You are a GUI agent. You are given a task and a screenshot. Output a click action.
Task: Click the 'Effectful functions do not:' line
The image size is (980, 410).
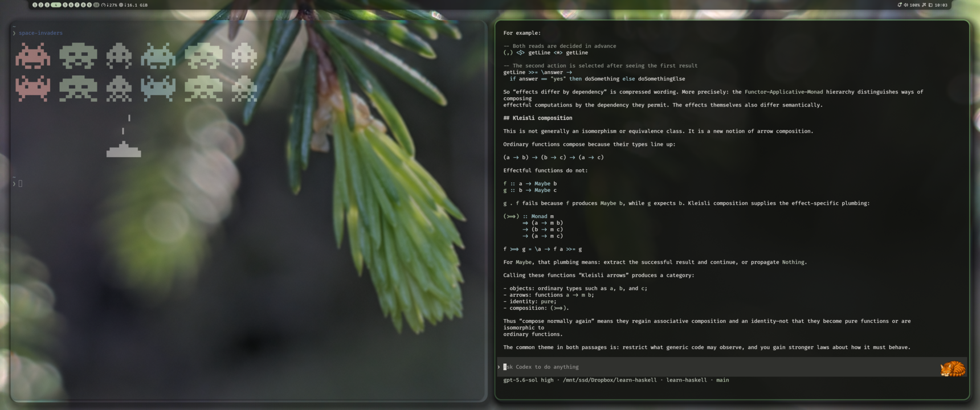pos(545,170)
